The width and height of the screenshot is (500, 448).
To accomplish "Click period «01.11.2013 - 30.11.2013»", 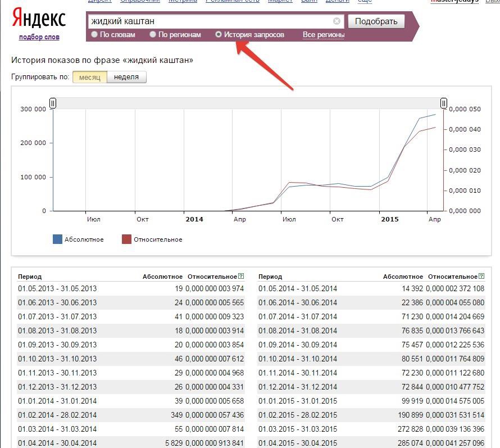I will click(57, 373).
